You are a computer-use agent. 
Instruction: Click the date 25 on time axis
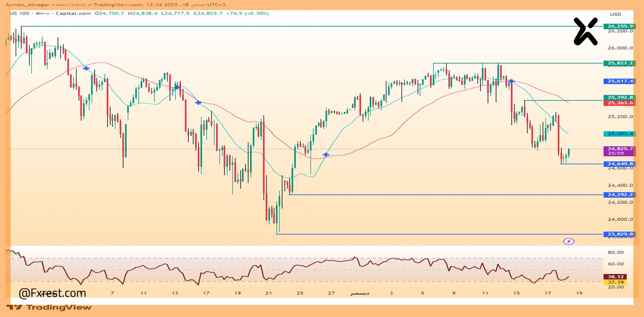pyautogui.click(x=300, y=293)
